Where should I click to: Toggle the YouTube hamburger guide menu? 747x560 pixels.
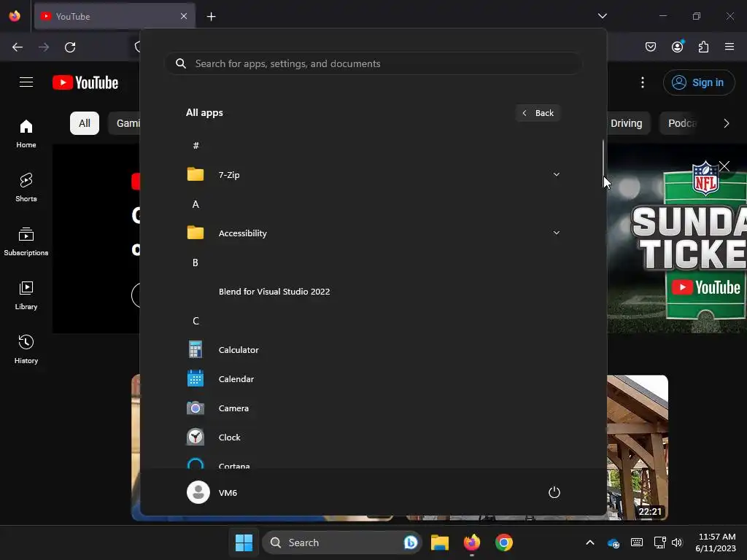(26, 82)
